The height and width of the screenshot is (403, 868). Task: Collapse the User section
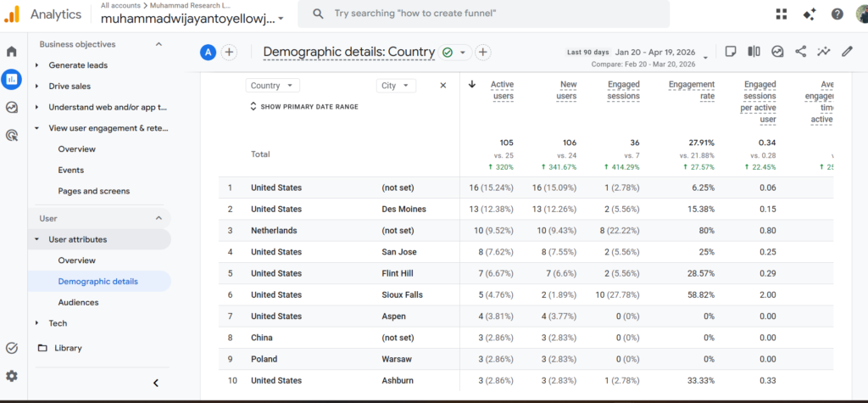pyautogui.click(x=159, y=218)
